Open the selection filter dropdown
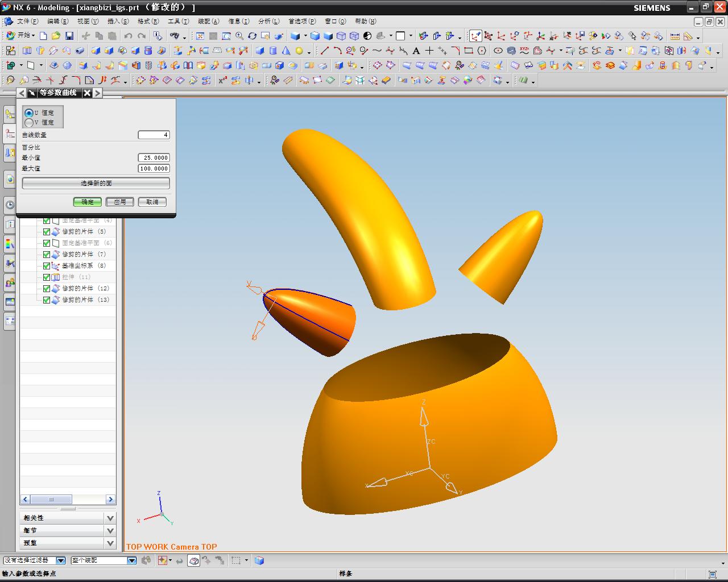This screenshot has width=728, height=582. pos(61,560)
